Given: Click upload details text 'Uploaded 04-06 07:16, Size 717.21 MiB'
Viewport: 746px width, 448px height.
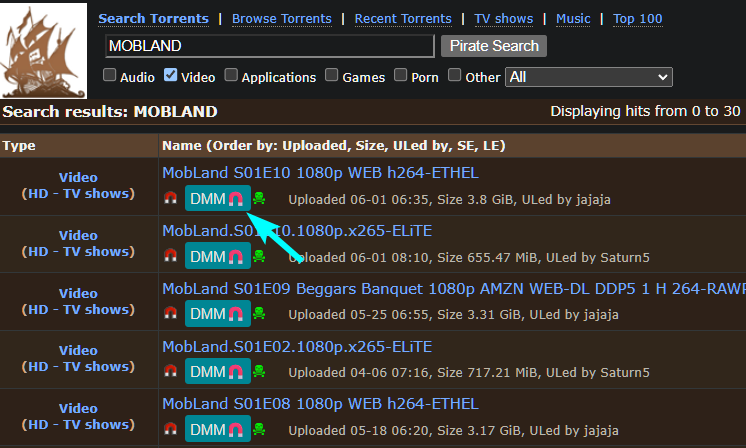Looking at the screenshot, I should click(x=413, y=372).
